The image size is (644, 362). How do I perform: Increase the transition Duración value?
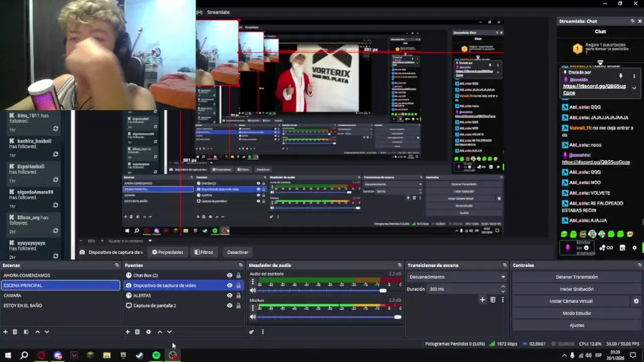[503, 287]
